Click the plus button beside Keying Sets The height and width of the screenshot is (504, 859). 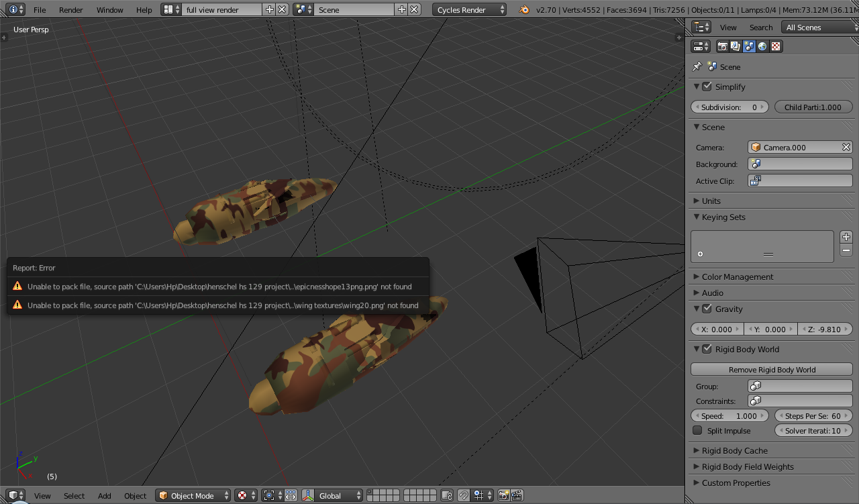[x=846, y=237]
